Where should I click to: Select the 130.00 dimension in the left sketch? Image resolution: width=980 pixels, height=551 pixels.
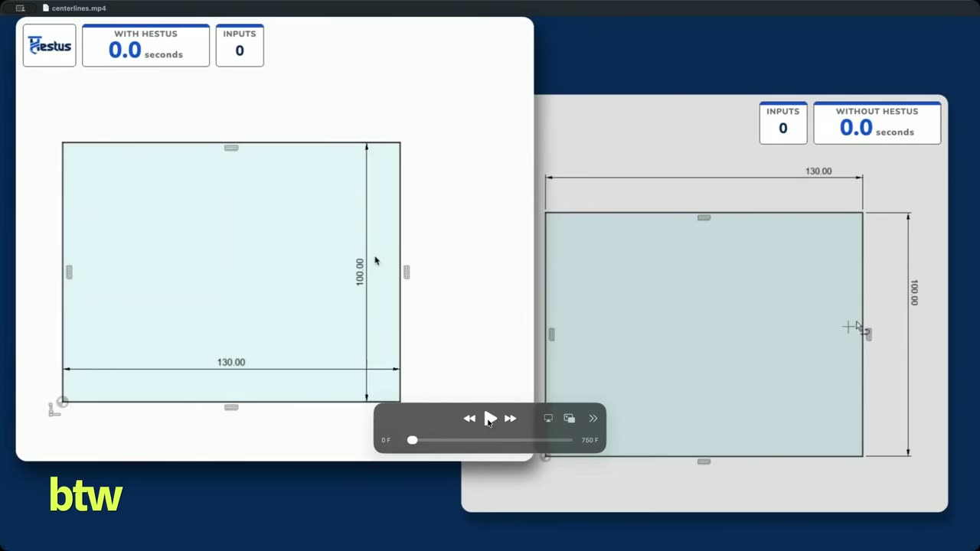click(231, 362)
